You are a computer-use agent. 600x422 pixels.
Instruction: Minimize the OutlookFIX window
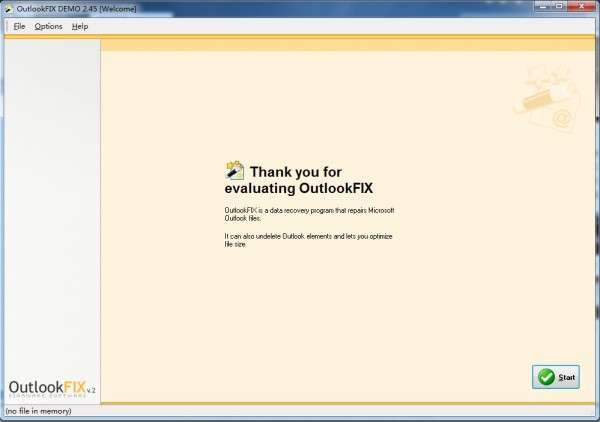[544, 6]
